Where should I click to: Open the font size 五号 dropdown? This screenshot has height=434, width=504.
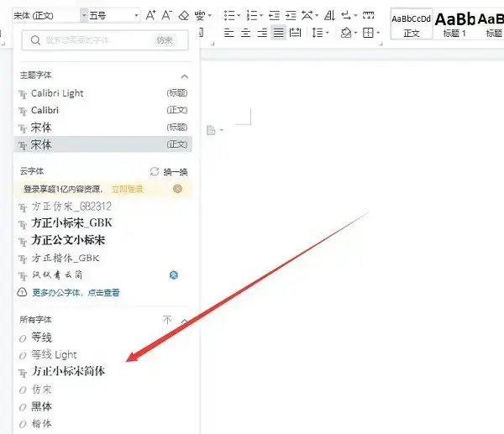136,15
